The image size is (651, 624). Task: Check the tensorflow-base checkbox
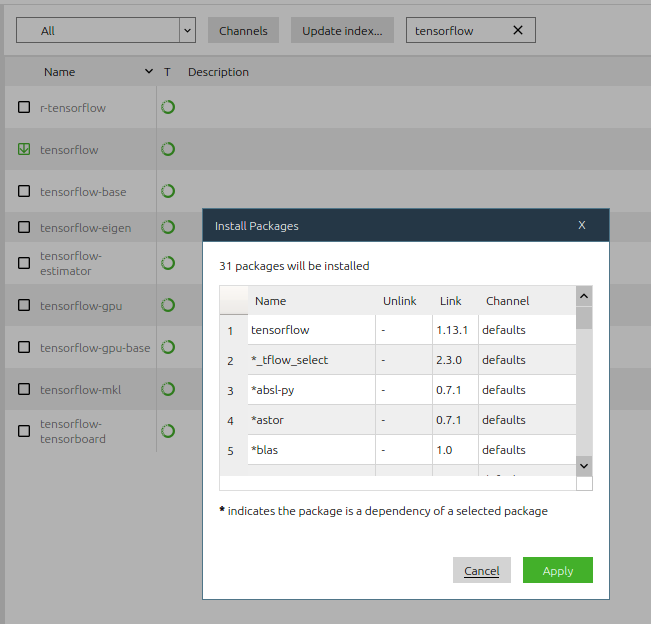24,191
